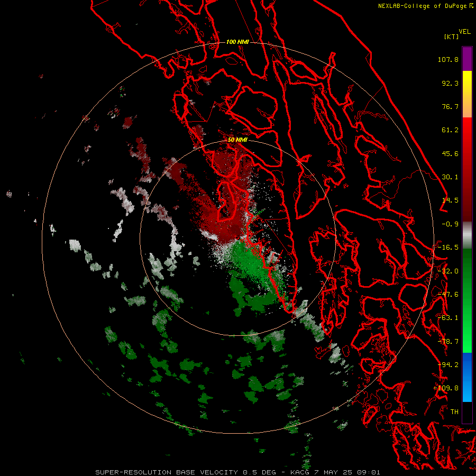Click the -47.6 velocity scale value
Image resolution: width=476 pixels, height=476 pixels.
[x=448, y=295]
